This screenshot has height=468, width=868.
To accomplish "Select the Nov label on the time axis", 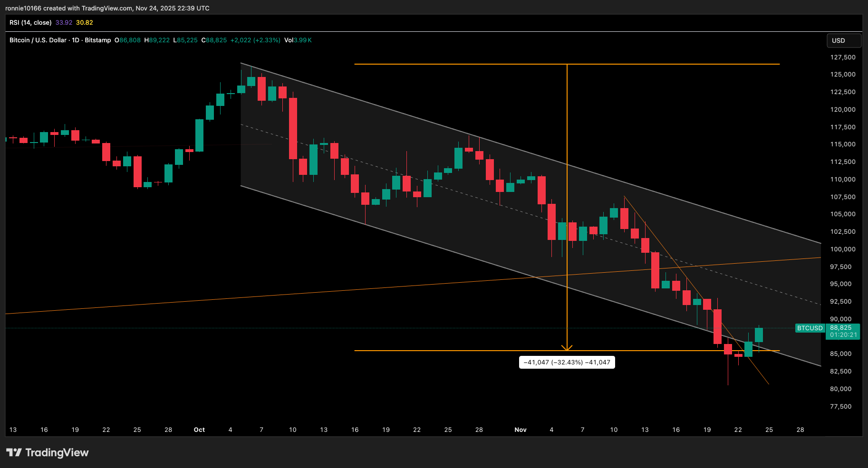I will coord(521,430).
